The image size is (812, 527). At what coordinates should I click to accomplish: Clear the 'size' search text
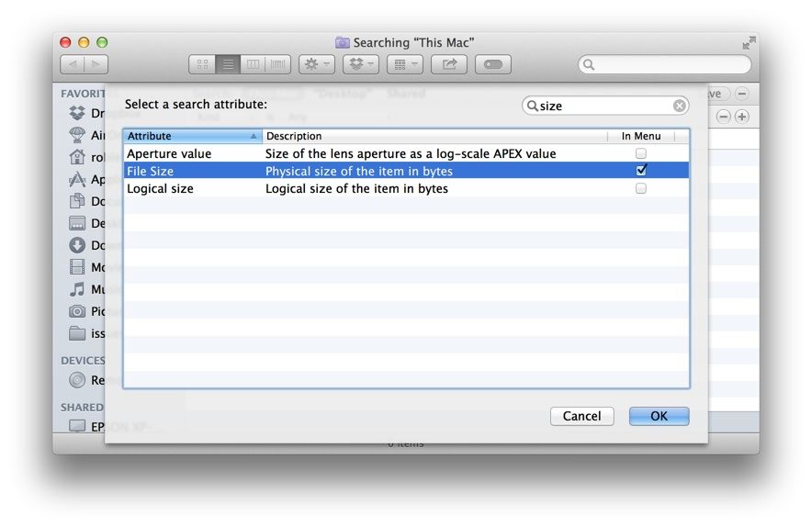coord(680,106)
